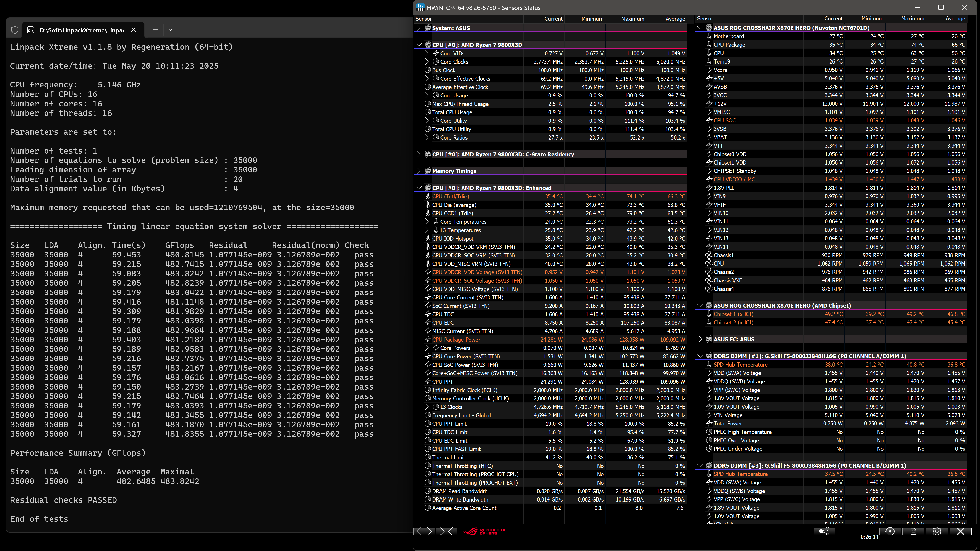The width and height of the screenshot is (980, 551).
Task: Close the LinpackXtreme terminal tab
Action: [x=133, y=30]
